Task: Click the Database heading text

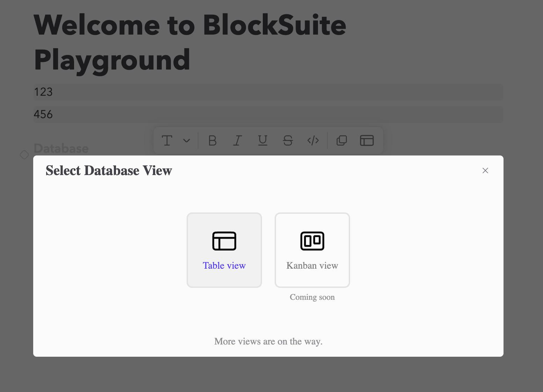Action: 61,148
